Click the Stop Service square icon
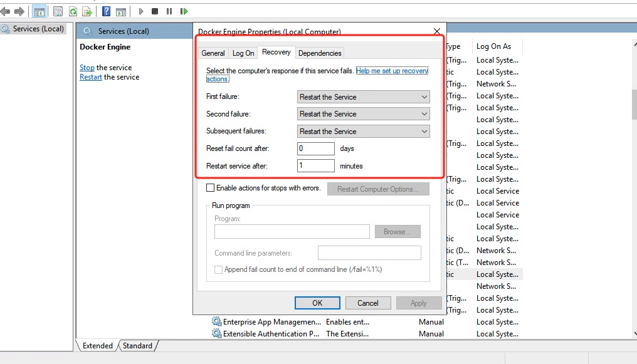 coord(155,11)
